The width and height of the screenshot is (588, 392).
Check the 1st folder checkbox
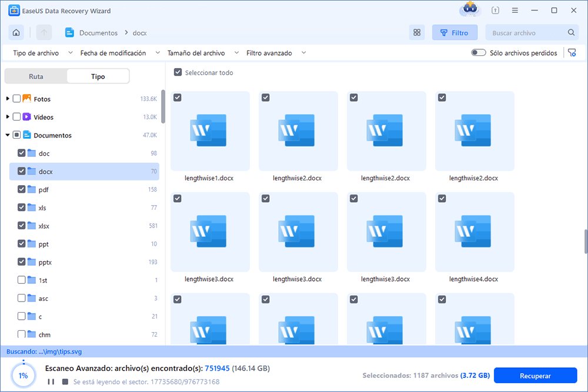[21, 280]
